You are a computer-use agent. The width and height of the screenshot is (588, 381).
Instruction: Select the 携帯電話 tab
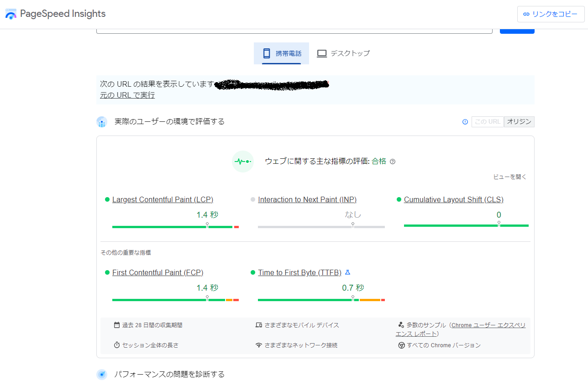pyautogui.click(x=282, y=53)
